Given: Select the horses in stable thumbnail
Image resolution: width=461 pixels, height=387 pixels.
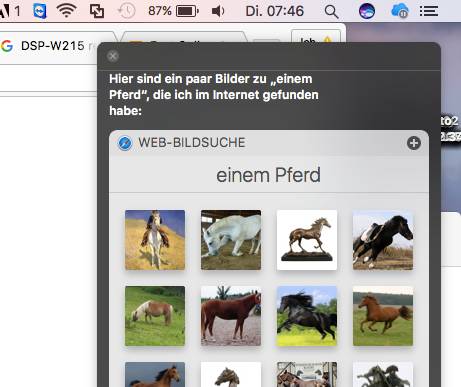Looking at the screenshot, I should (307, 374).
